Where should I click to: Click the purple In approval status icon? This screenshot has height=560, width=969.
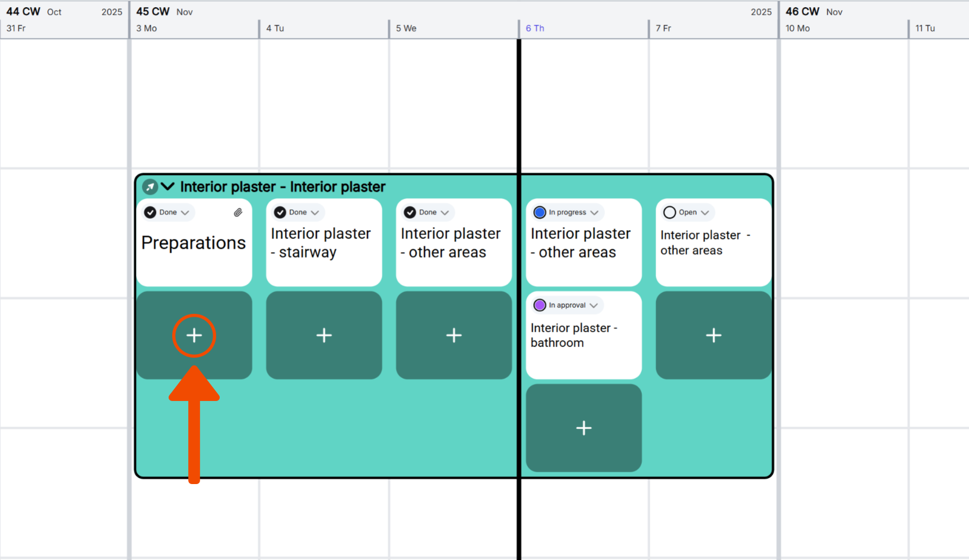coord(540,306)
